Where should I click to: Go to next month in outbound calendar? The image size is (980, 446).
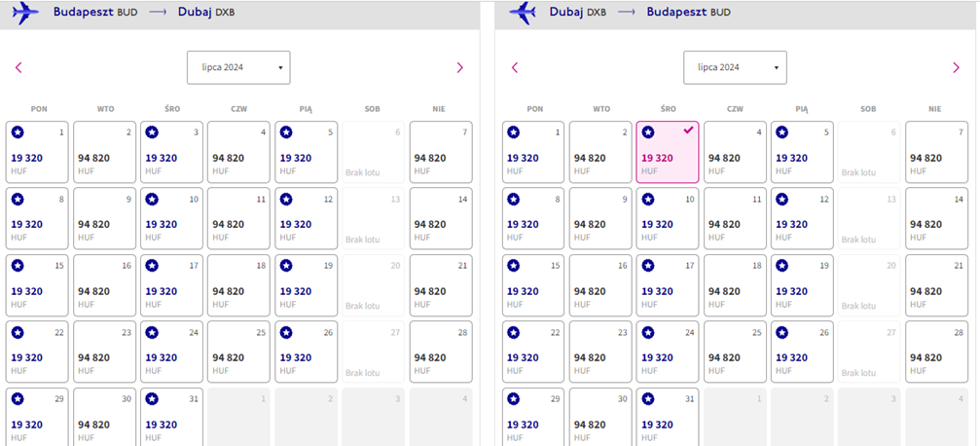coord(460,67)
